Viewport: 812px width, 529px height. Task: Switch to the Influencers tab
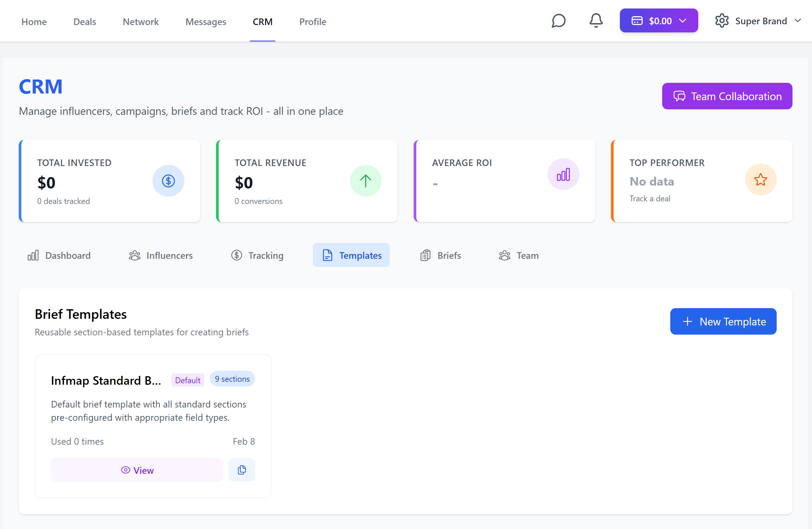(161, 255)
